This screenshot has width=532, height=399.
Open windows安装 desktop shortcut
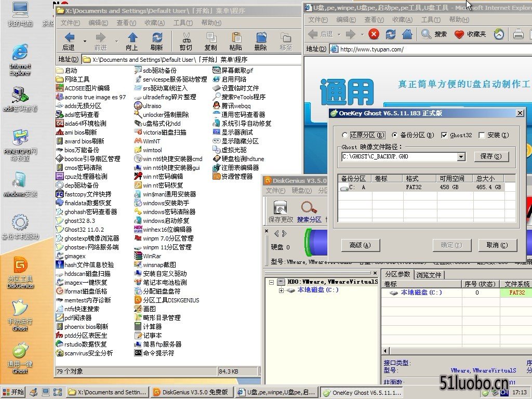coord(20,184)
